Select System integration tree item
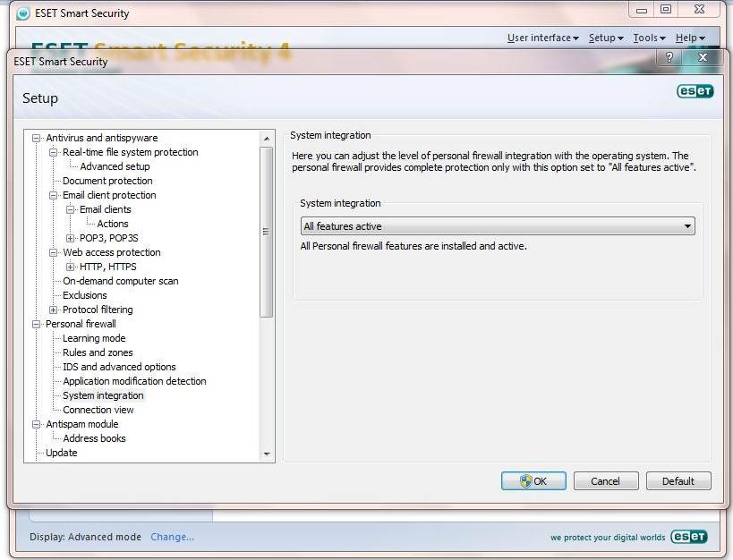The height and width of the screenshot is (560, 733). [x=103, y=395]
